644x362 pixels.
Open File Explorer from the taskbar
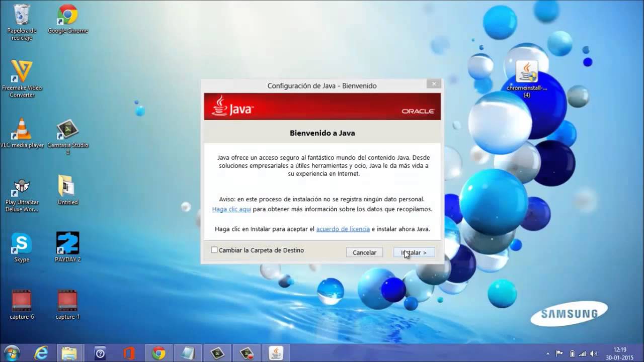(69, 353)
